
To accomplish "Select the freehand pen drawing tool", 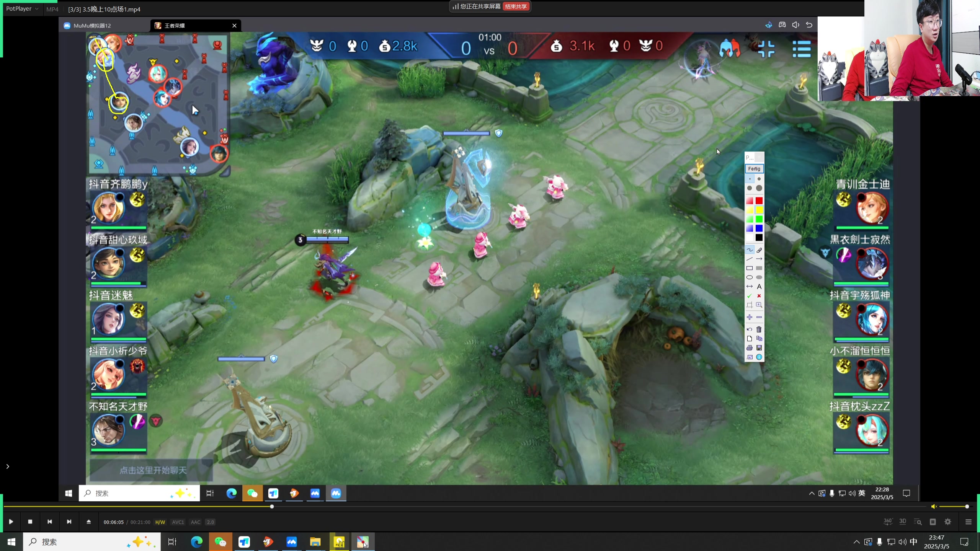I will [x=750, y=250].
